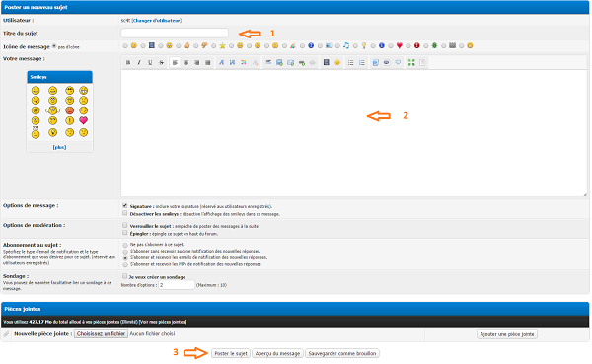Open more smileys via [plus] link
Screen dimensions: 592x364
tap(59, 147)
